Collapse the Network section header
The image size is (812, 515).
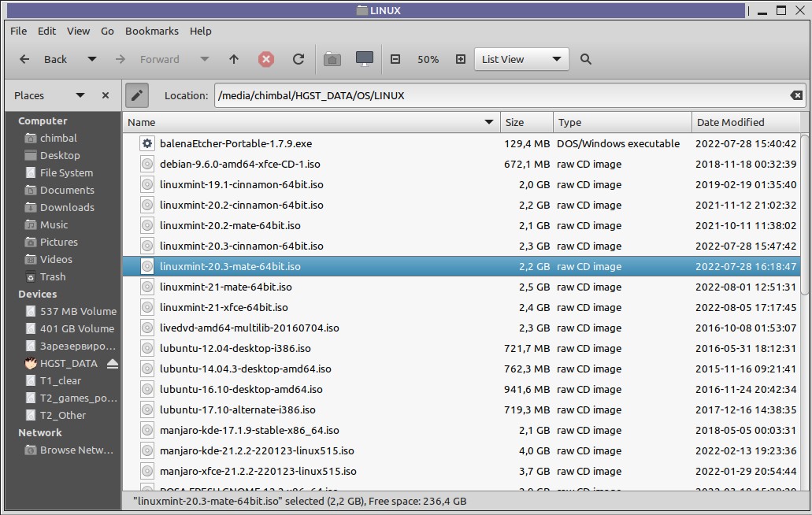pos(40,432)
